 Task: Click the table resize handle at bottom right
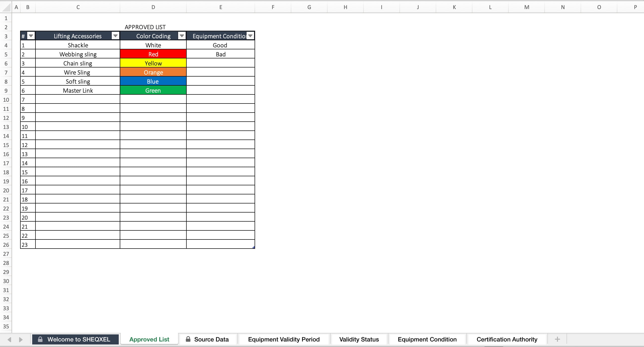tap(254, 247)
